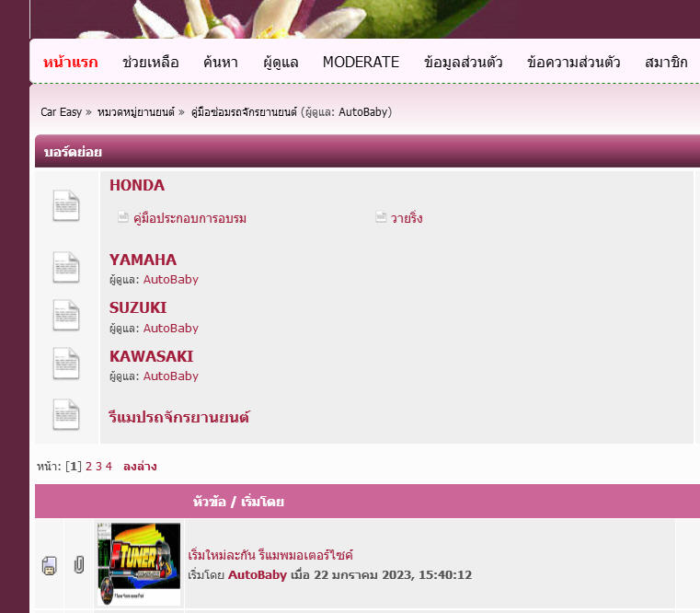Sort by หัวข้อ column header
This screenshot has width=700, height=613.
point(210,502)
